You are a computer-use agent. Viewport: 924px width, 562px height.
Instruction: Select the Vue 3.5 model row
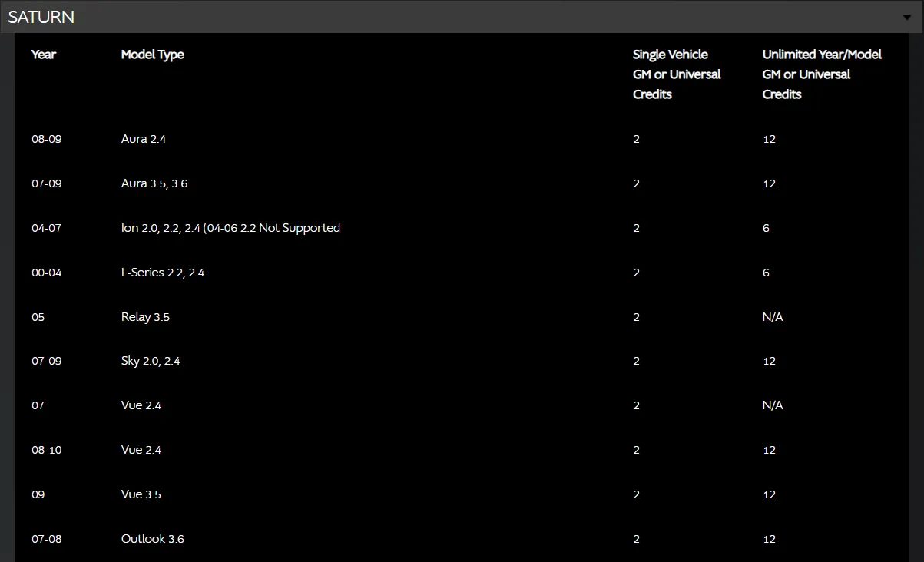click(141, 494)
